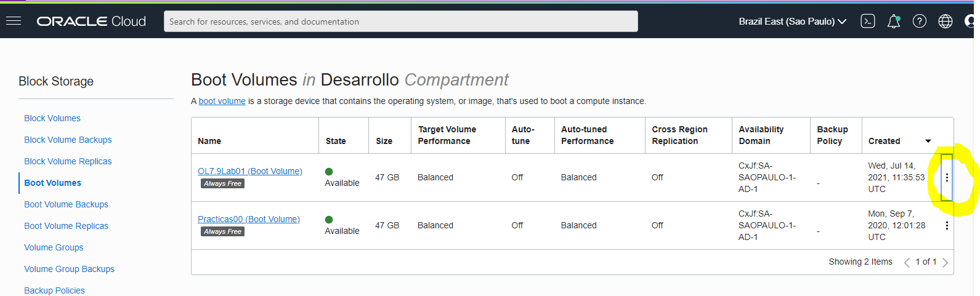Open Boot Volume Backups sidebar item
Viewport: 980px width, 296px height.
click(66, 204)
